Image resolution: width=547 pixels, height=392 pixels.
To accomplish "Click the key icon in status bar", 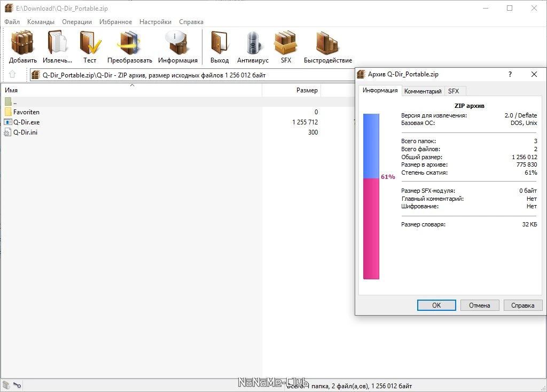I will 17,386.
